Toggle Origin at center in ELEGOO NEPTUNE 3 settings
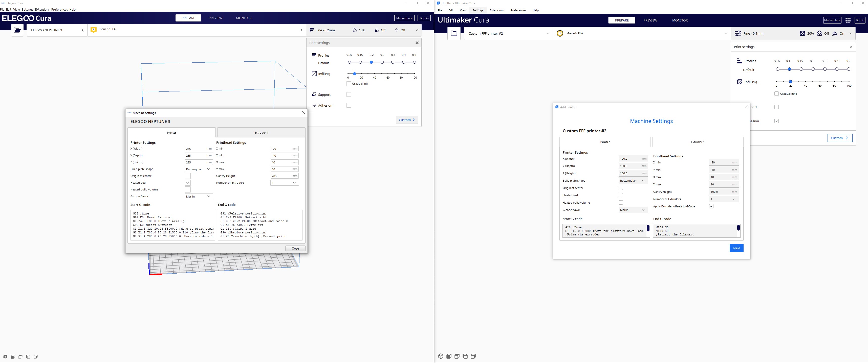The image size is (868, 363). pyautogui.click(x=188, y=176)
